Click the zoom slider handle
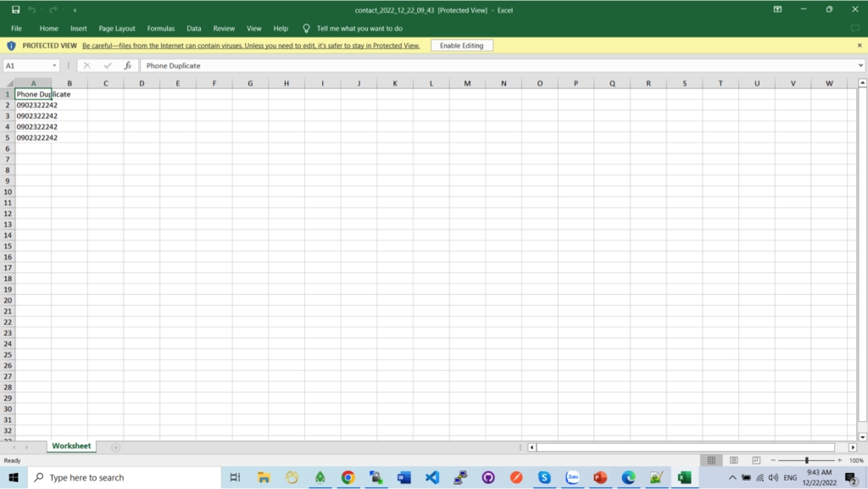 [806, 460]
